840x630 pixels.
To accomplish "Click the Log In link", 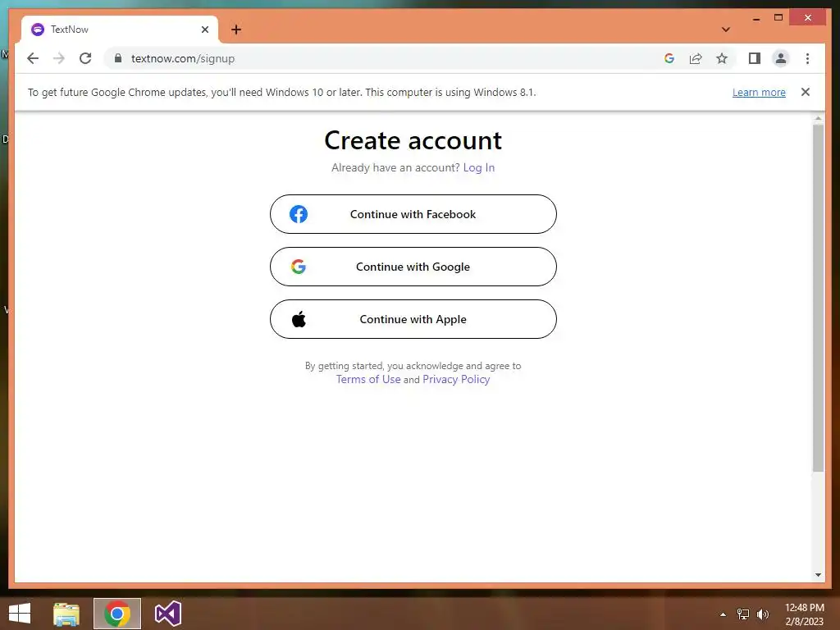I will click(x=479, y=167).
